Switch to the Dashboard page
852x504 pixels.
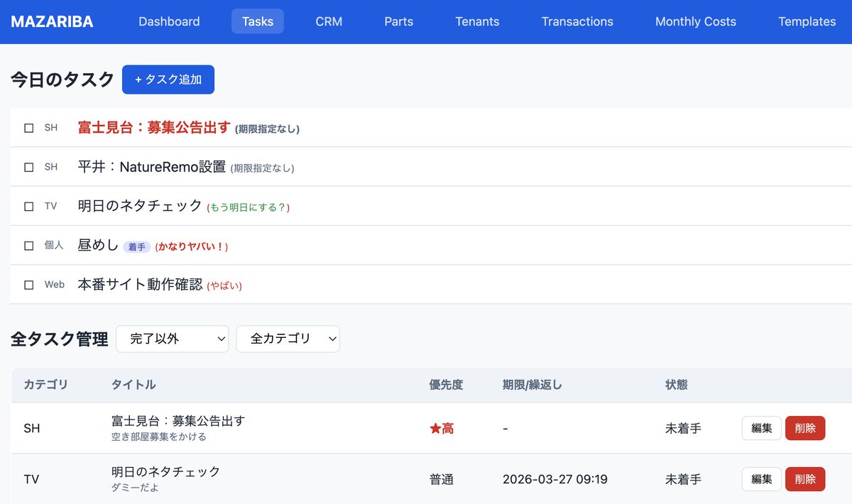tap(169, 21)
